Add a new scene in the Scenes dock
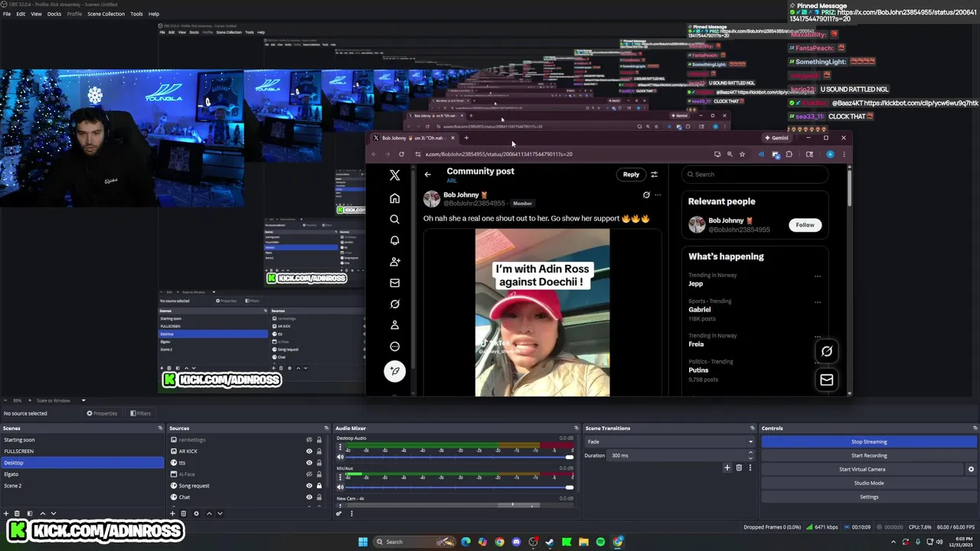 point(6,514)
